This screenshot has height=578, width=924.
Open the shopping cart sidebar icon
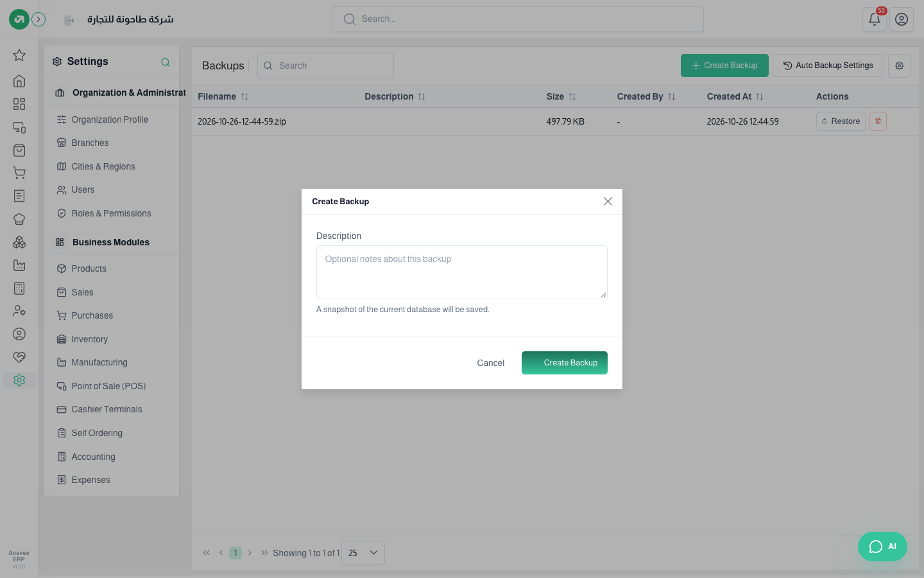tap(19, 173)
